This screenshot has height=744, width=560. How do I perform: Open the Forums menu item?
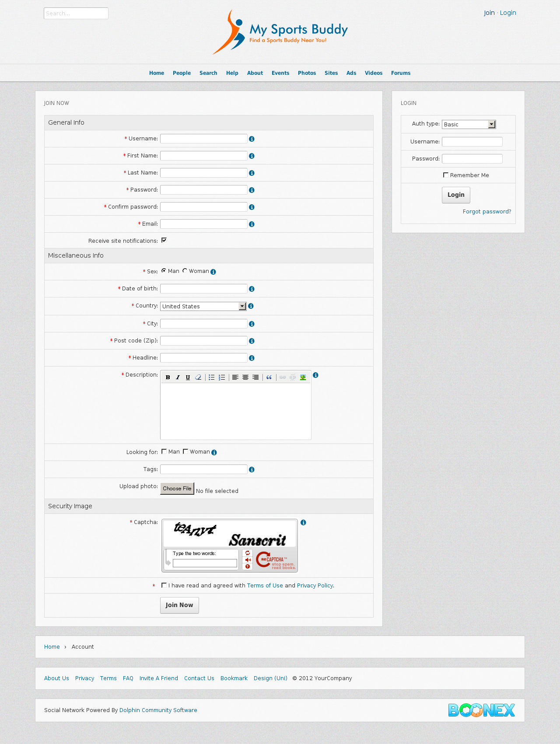(401, 73)
